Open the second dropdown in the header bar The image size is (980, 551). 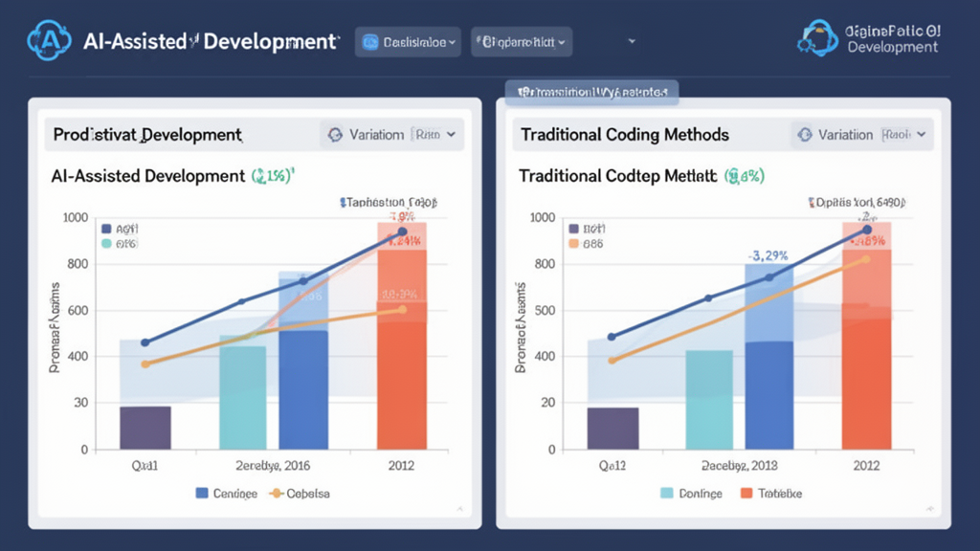[522, 42]
